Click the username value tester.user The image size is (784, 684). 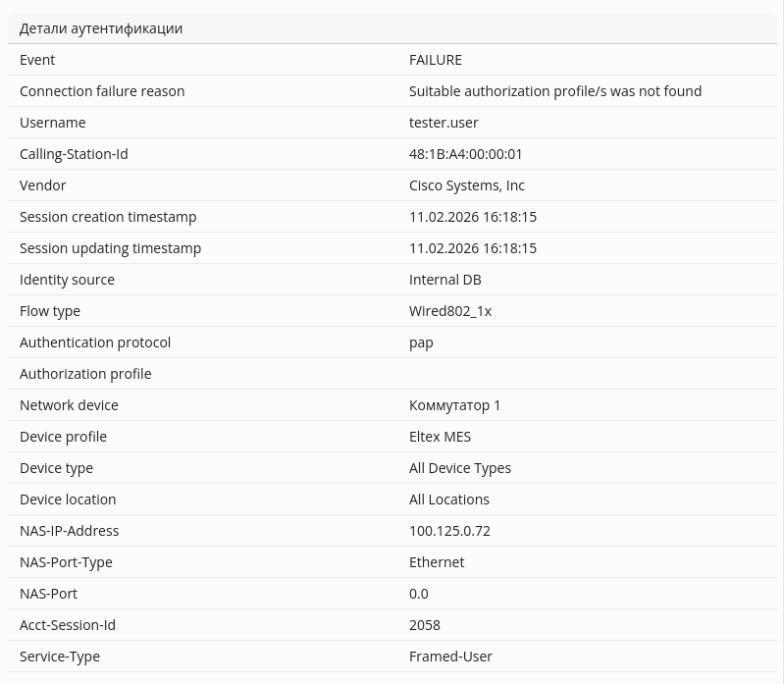pyautogui.click(x=444, y=123)
